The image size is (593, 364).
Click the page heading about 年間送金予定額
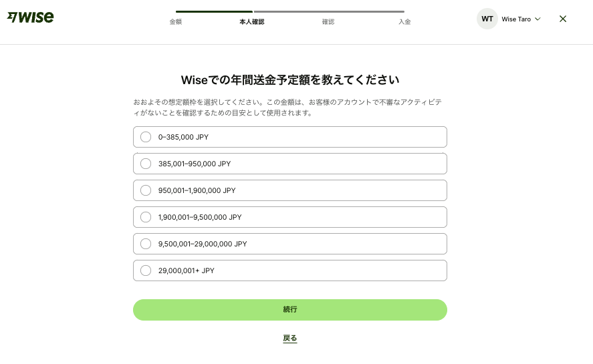290,80
